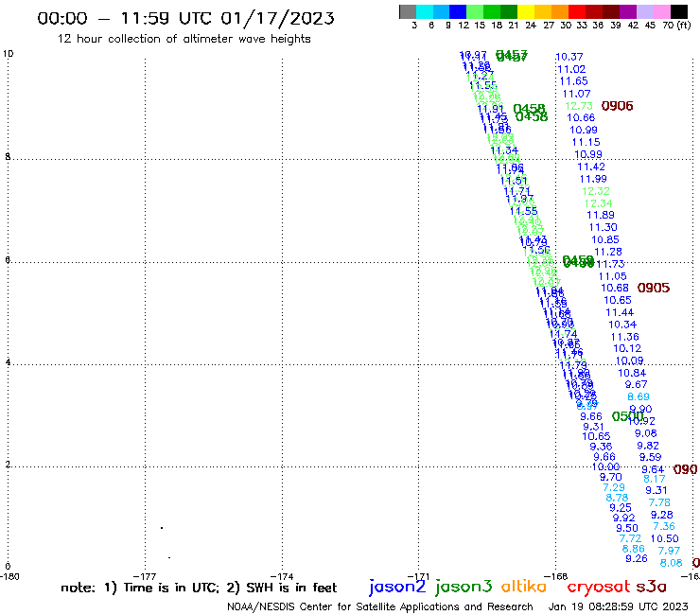Click the 11.65 wave height value
Screen dimensions: 700x615
[x=574, y=81]
